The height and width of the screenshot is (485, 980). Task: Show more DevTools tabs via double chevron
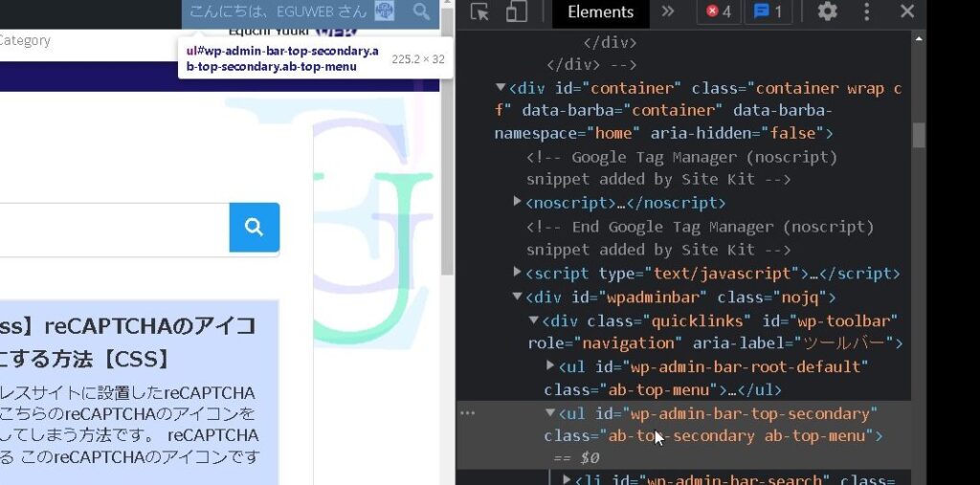pos(668,12)
